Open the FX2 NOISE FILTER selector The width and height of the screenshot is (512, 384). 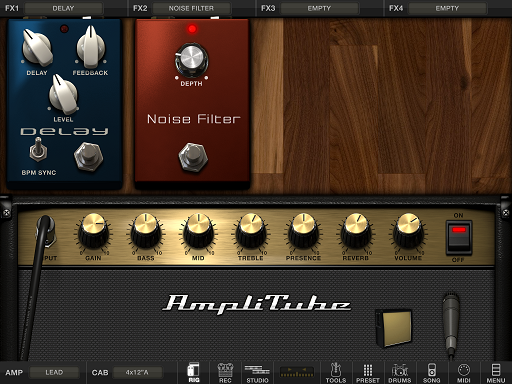click(191, 8)
